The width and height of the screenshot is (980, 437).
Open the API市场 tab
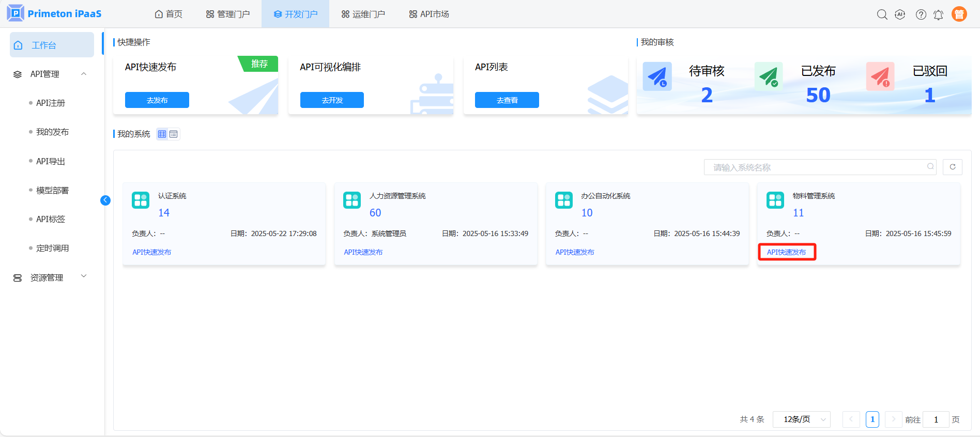428,14
